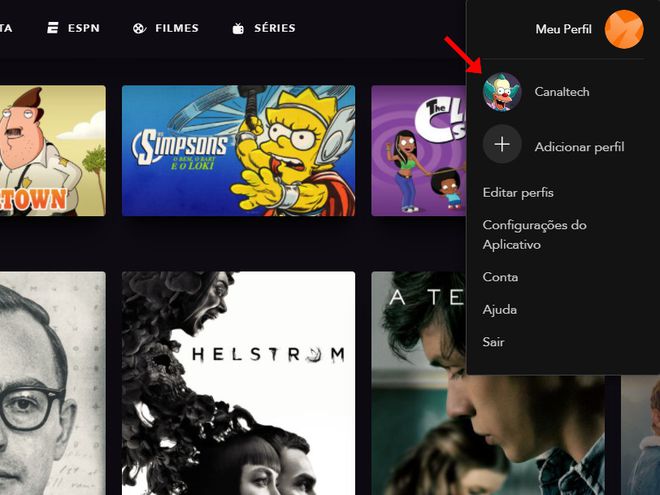Open The Simpsons Loki thumbnail
Screen dimensions: 660x495
click(x=238, y=151)
